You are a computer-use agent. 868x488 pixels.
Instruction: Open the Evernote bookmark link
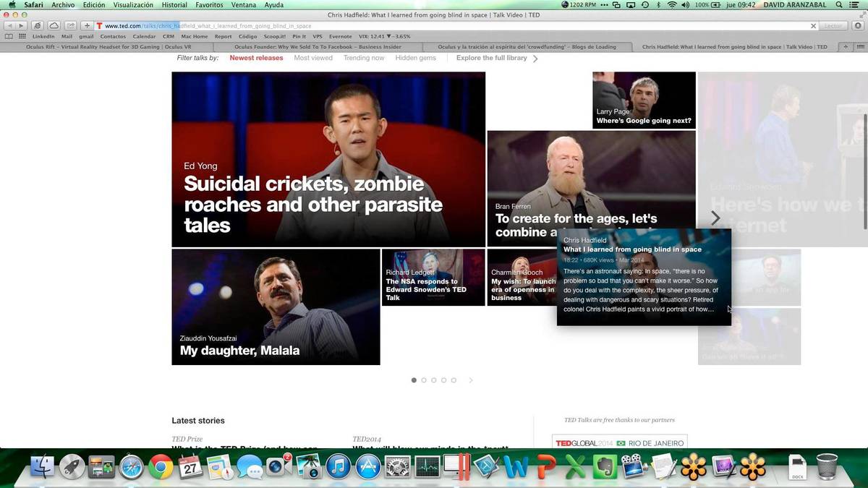(340, 36)
